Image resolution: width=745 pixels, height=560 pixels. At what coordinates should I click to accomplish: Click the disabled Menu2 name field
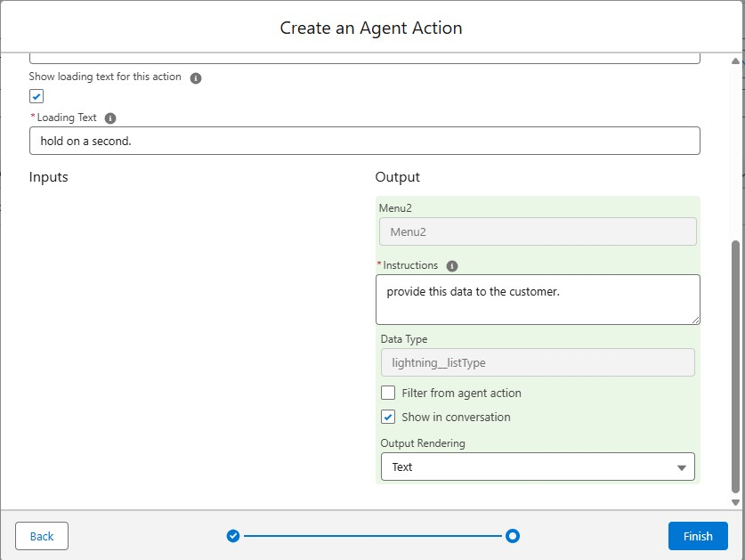[538, 231]
